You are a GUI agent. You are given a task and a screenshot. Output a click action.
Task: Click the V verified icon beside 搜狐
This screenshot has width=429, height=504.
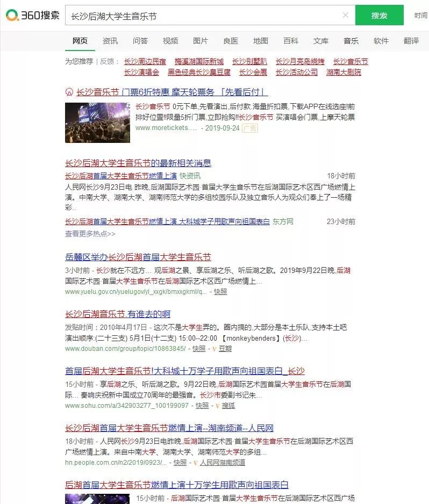tap(218, 406)
